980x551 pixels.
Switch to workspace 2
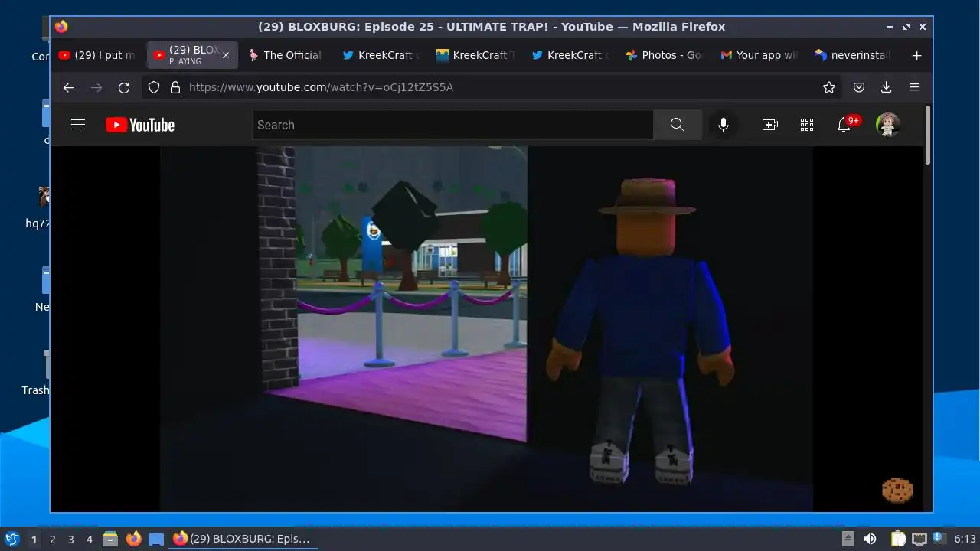click(52, 540)
